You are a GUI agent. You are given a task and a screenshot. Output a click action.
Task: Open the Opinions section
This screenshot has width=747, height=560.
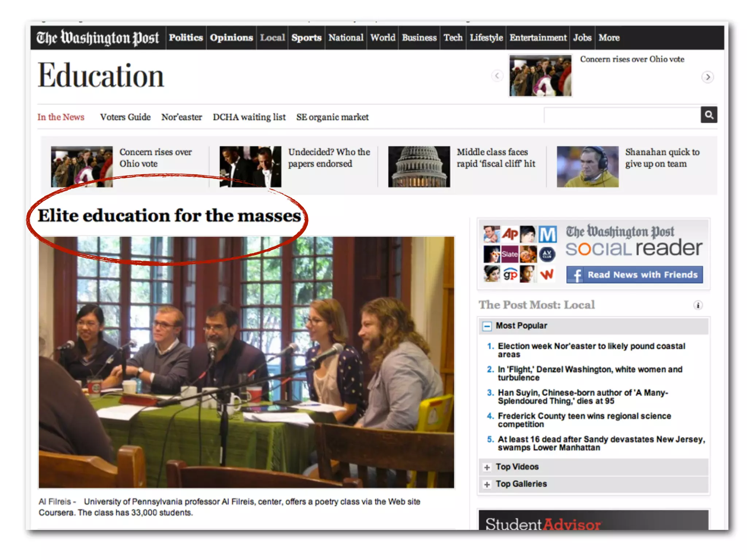coord(231,38)
